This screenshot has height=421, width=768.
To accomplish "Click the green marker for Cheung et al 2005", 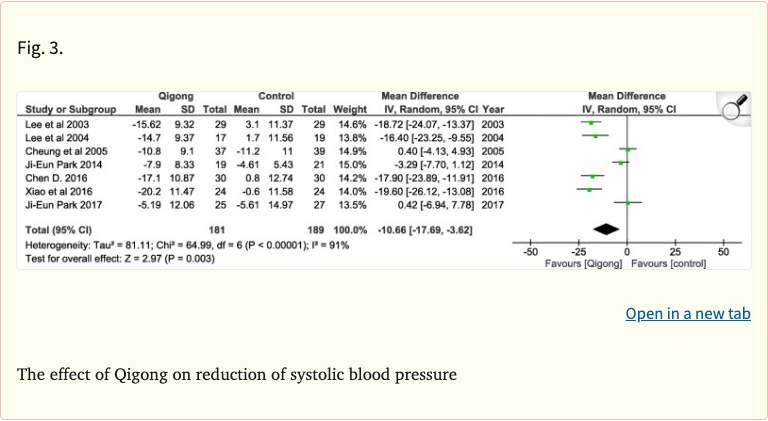I will pos(628,149).
